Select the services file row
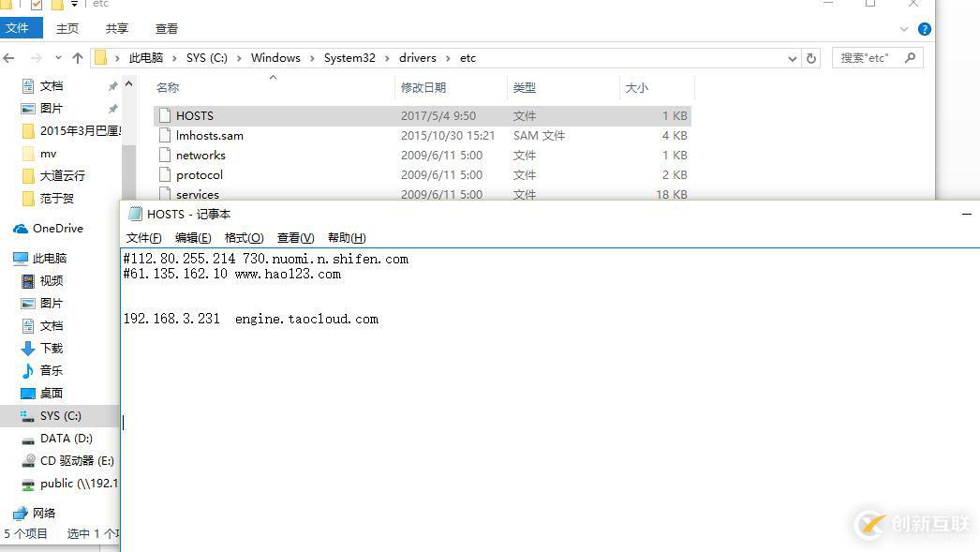Screen dimensions: 980x552 click(423, 194)
